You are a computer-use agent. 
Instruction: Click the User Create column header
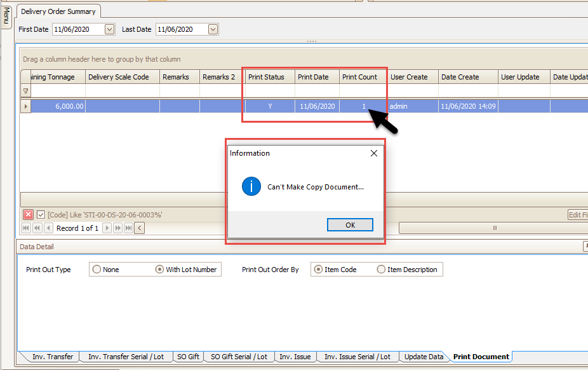tap(413, 77)
